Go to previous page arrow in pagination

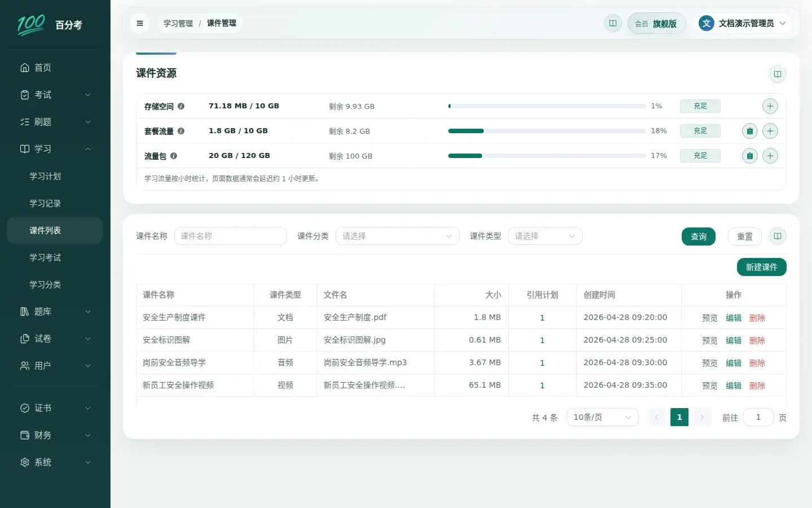pos(656,417)
